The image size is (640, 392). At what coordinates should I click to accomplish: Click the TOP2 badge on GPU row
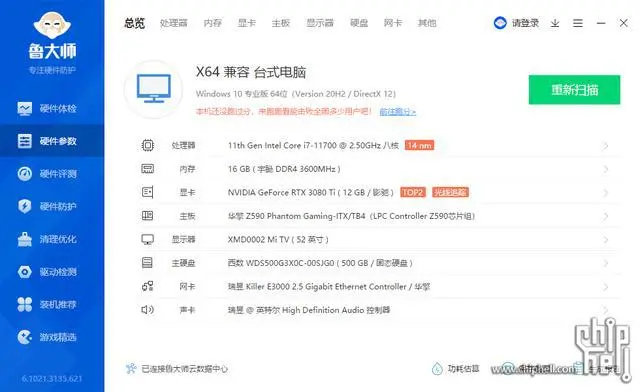(x=413, y=192)
